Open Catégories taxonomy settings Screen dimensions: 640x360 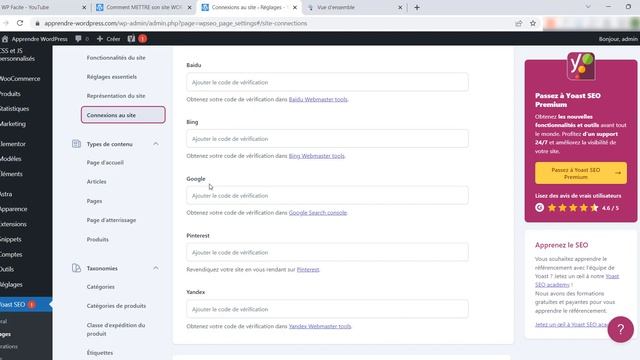(100, 287)
